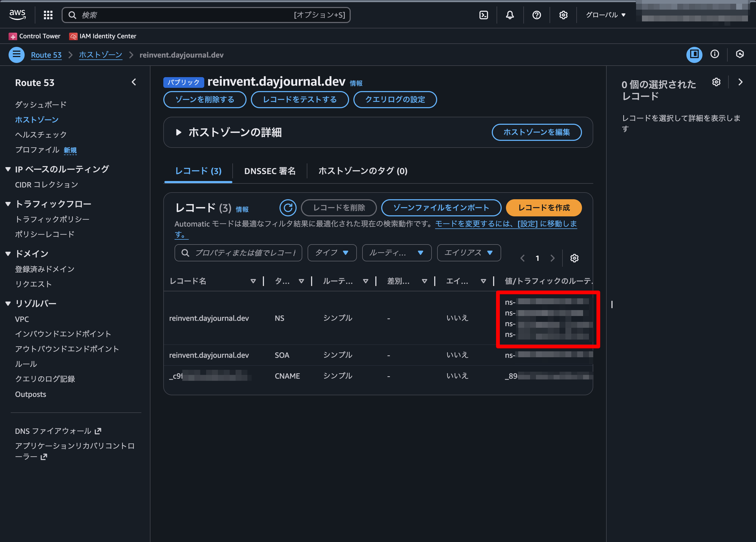Sort by レコード名 column header

(188, 281)
